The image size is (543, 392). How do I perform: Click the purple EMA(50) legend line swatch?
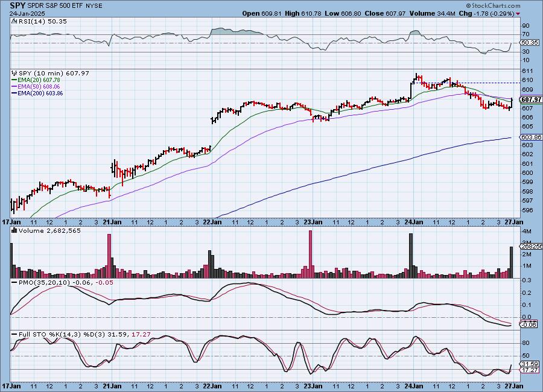[14, 87]
